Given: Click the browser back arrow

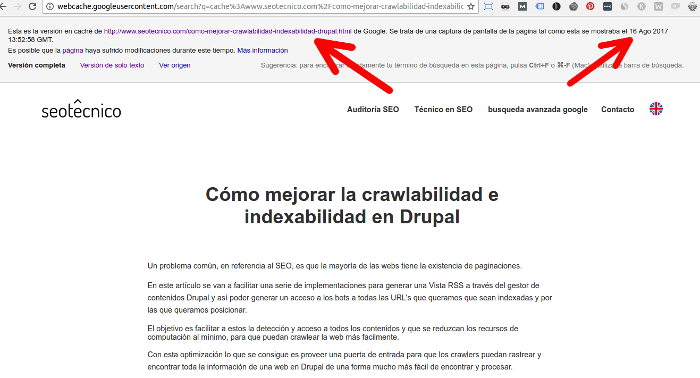Looking at the screenshot, I should coord(3,6).
